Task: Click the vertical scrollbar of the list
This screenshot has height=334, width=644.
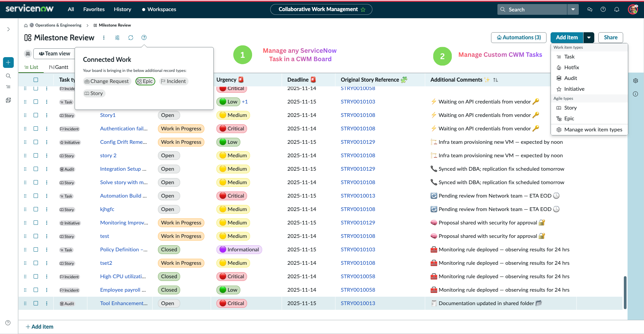Action: coord(625,292)
